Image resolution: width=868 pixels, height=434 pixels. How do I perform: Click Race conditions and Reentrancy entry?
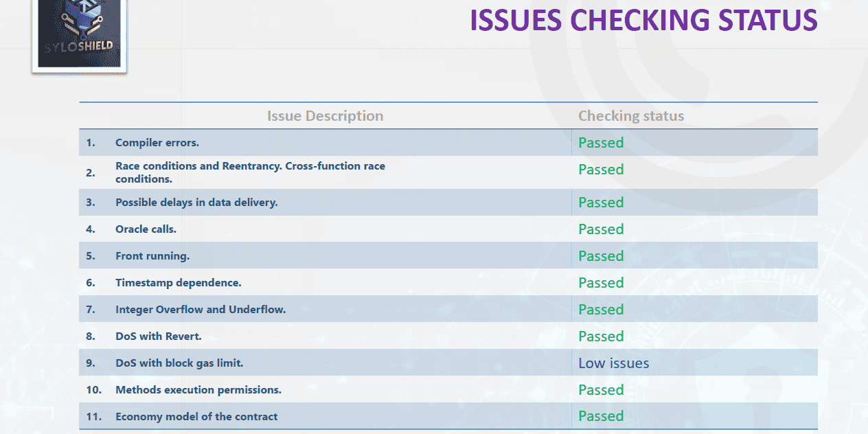click(448, 172)
